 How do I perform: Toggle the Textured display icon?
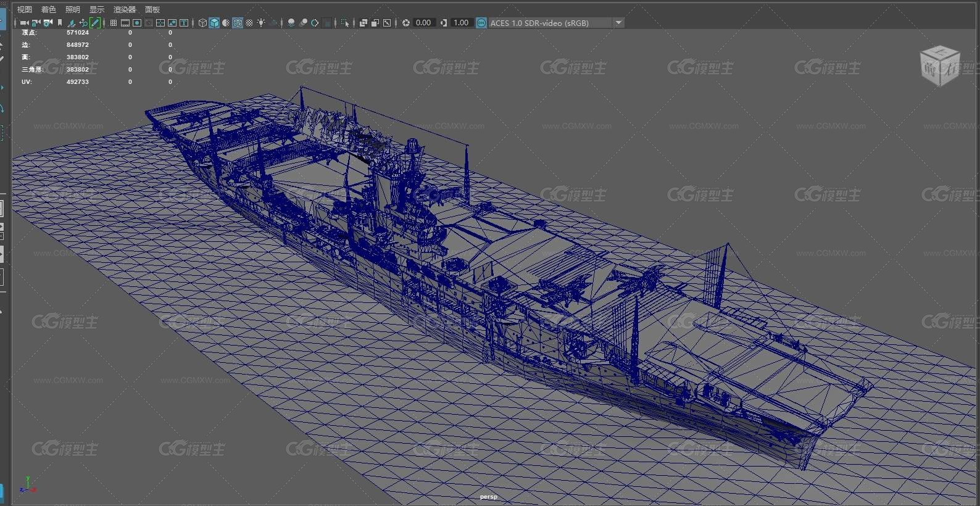249,23
